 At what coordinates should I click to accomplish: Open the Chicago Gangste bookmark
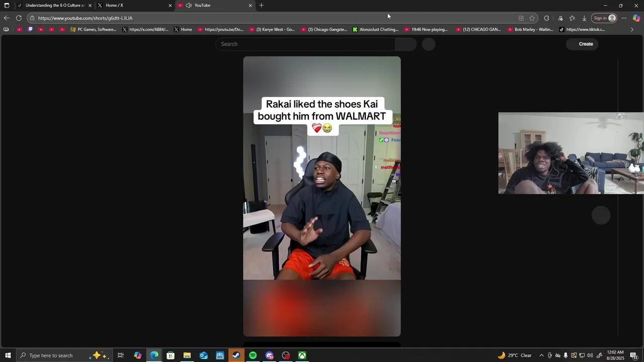click(x=324, y=30)
